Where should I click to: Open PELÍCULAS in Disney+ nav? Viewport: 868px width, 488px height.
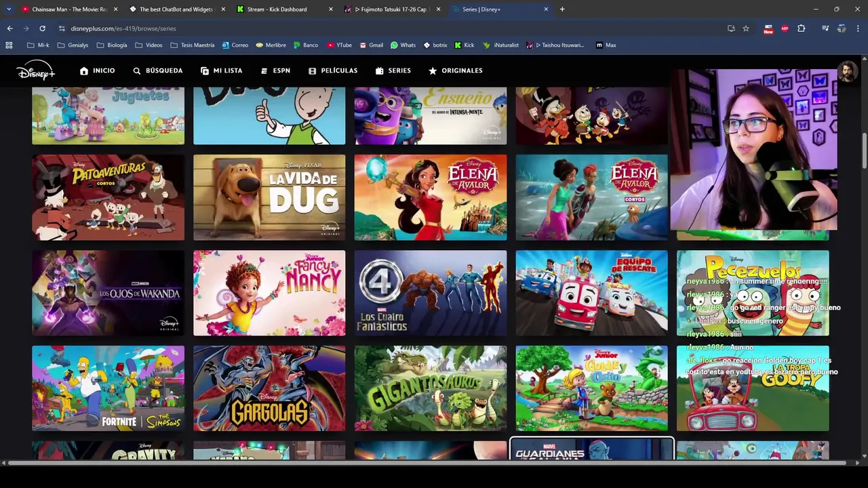point(332,70)
